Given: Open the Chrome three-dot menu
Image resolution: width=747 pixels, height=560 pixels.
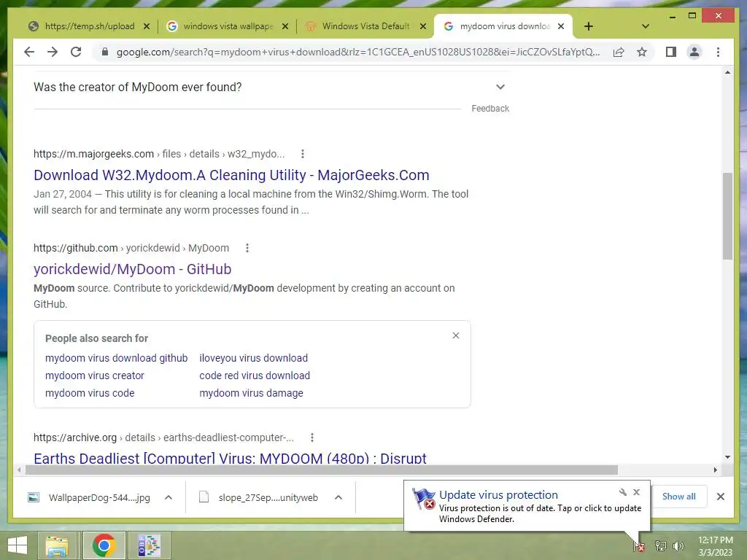Looking at the screenshot, I should pos(718,52).
